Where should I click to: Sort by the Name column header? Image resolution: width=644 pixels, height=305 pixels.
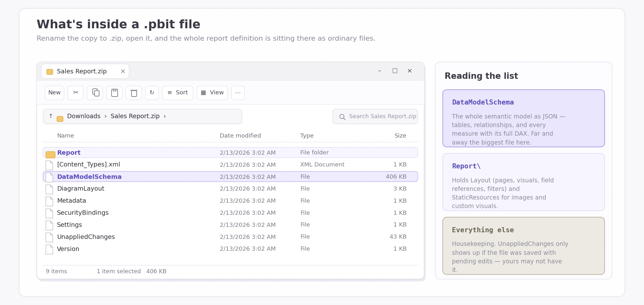click(66, 136)
